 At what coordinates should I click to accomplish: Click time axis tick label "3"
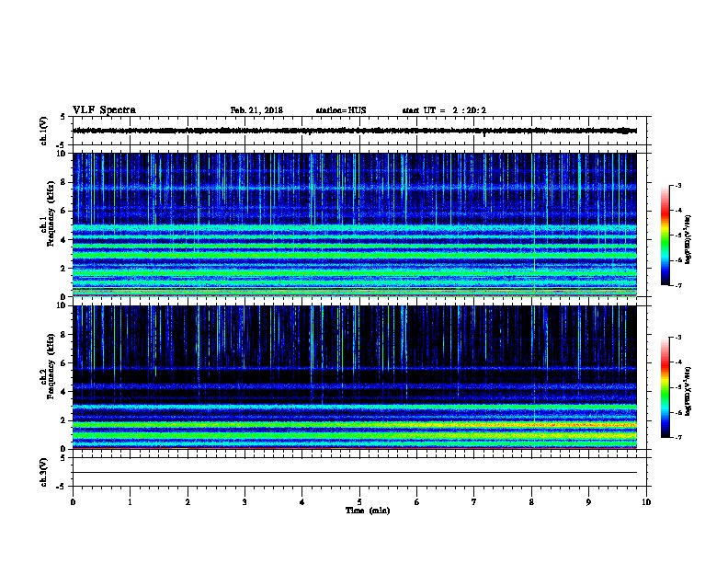[245, 502]
